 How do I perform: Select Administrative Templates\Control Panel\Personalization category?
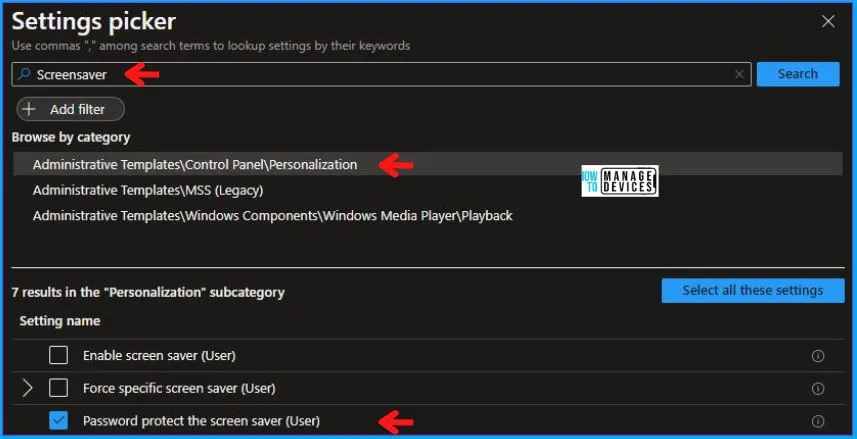tap(427, 164)
